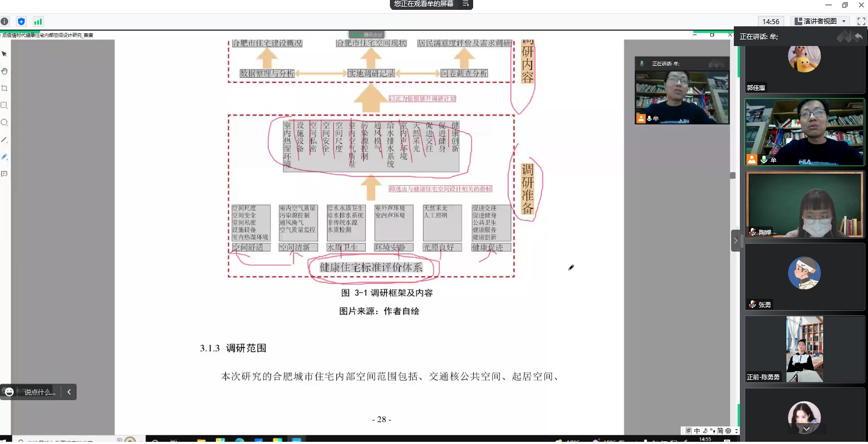Select the highlighter pen tool
Image resolution: width=868 pixels, height=444 pixels.
click(4, 157)
